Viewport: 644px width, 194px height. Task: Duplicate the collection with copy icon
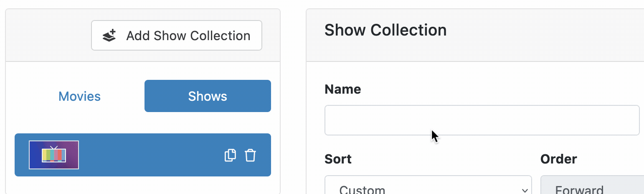click(231, 155)
